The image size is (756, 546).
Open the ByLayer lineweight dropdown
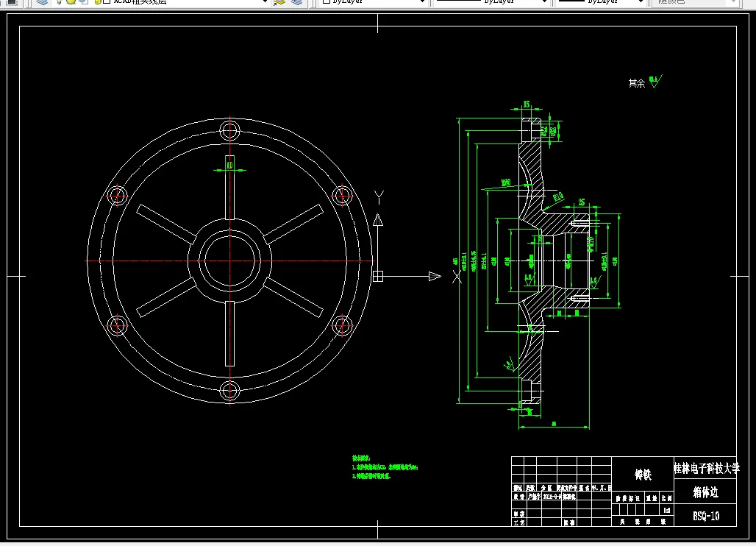[x=641, y=2]
